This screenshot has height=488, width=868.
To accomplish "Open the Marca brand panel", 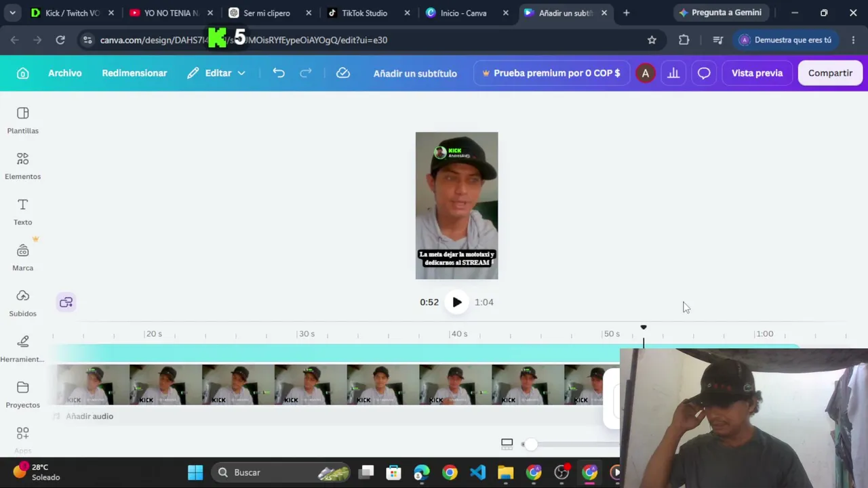I will [x=23, y=258].
